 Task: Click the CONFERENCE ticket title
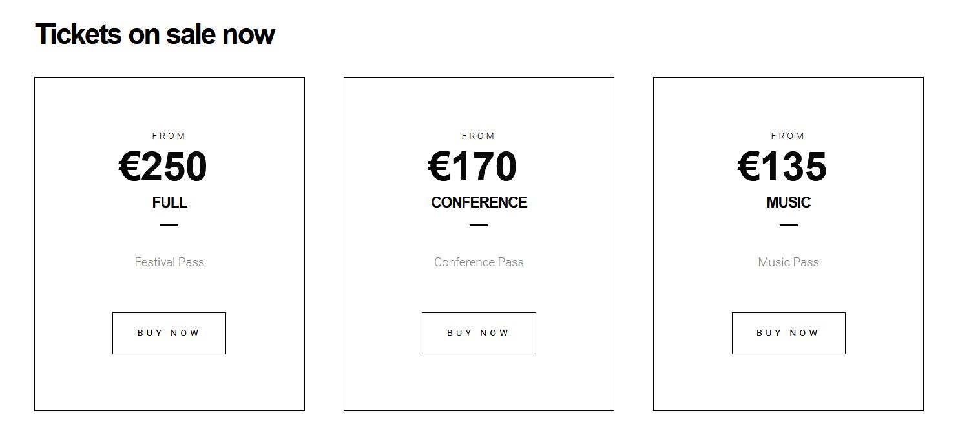tap(479, 202)
